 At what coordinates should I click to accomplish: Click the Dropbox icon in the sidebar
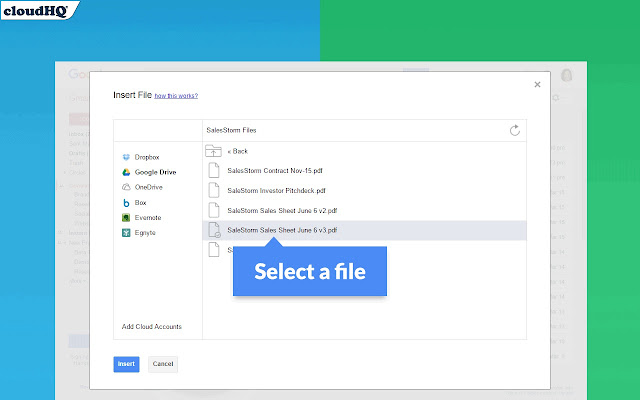click(126, 157)
